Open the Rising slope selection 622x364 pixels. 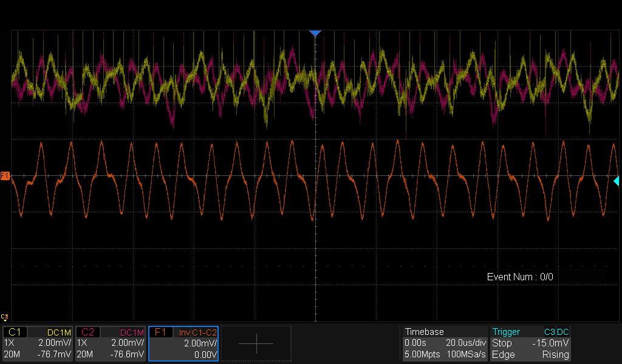click(555, 354)
